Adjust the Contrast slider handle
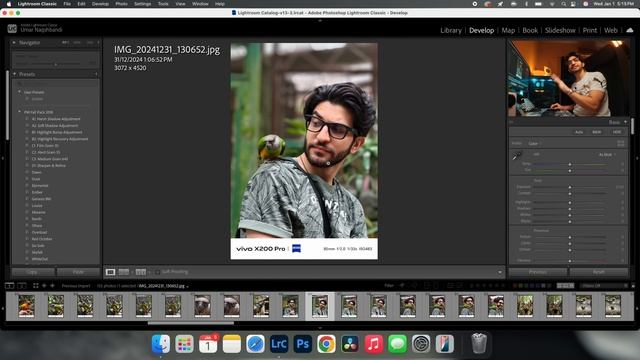 point(570,193)
